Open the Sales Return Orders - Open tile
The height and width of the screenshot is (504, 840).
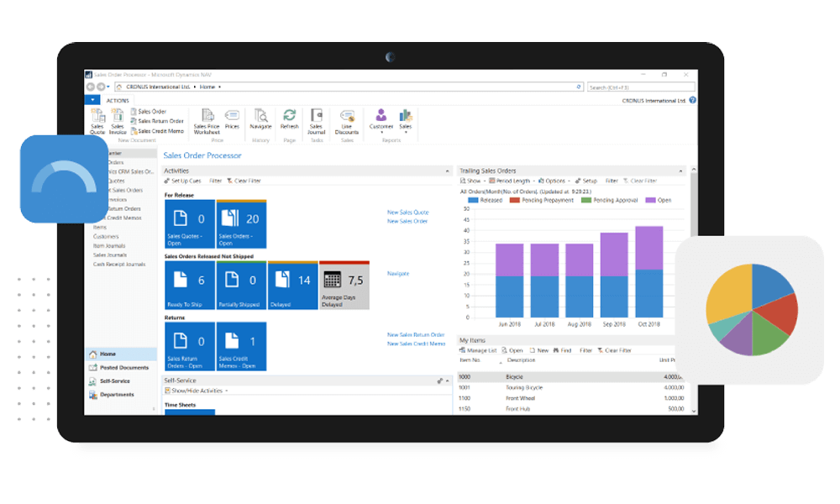[x=190, y=346]
